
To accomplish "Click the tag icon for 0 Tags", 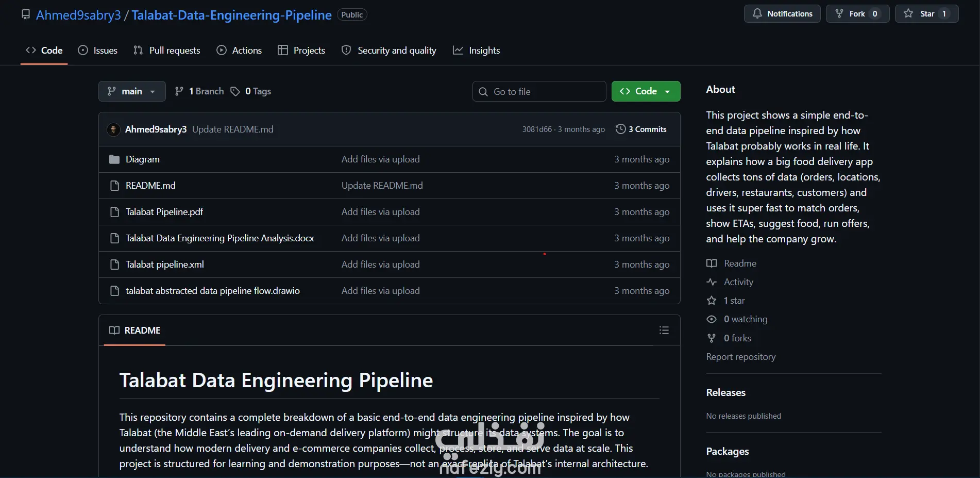I will [235, 91].
